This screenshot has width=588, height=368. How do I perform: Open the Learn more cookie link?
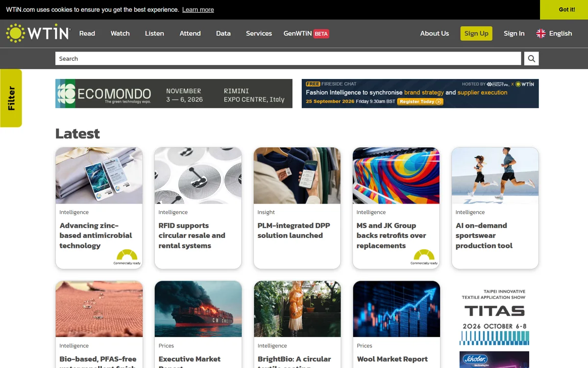(x=198, y=10)
